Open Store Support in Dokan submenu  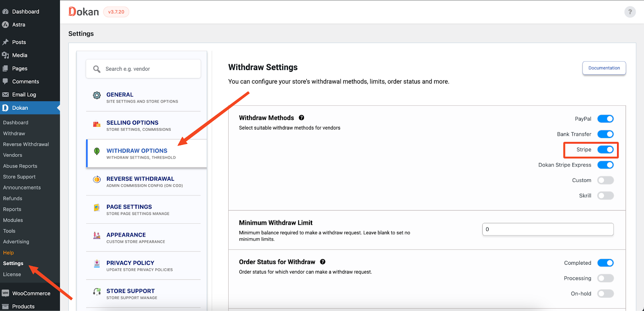point(19,177)
